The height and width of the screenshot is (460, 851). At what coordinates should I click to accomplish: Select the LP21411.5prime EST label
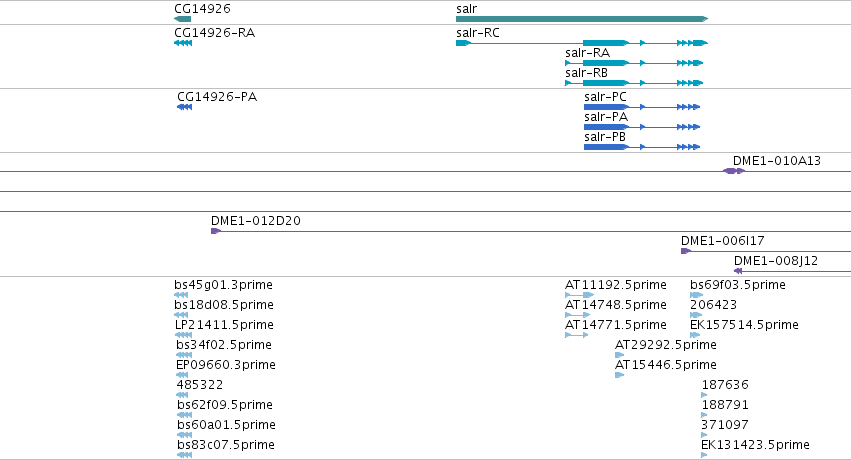224,325
